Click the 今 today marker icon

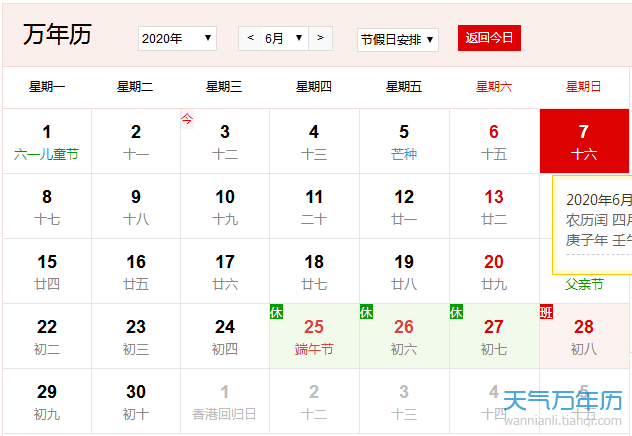coord(187,119)
